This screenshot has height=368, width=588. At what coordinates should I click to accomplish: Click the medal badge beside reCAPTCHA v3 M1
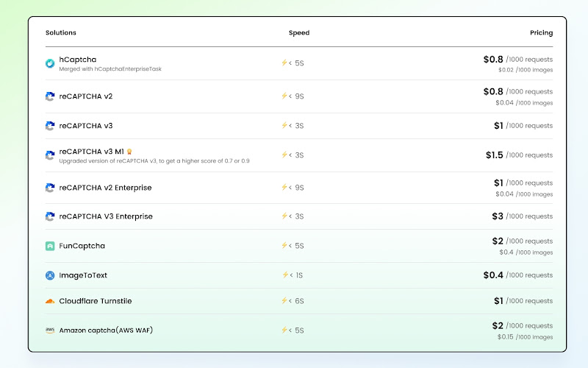(x=129, y=152)
